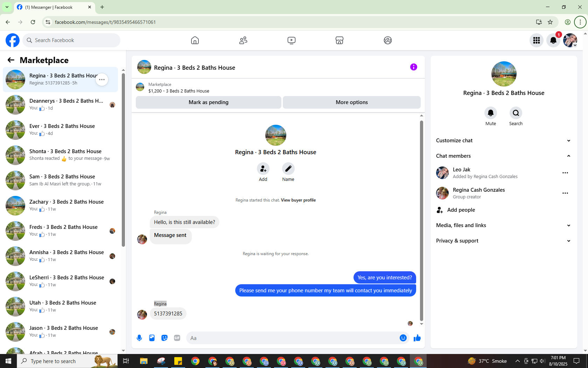This screenshot has height=368, width=588.
Task: Add people icon under group name
Action: (263, 169)
